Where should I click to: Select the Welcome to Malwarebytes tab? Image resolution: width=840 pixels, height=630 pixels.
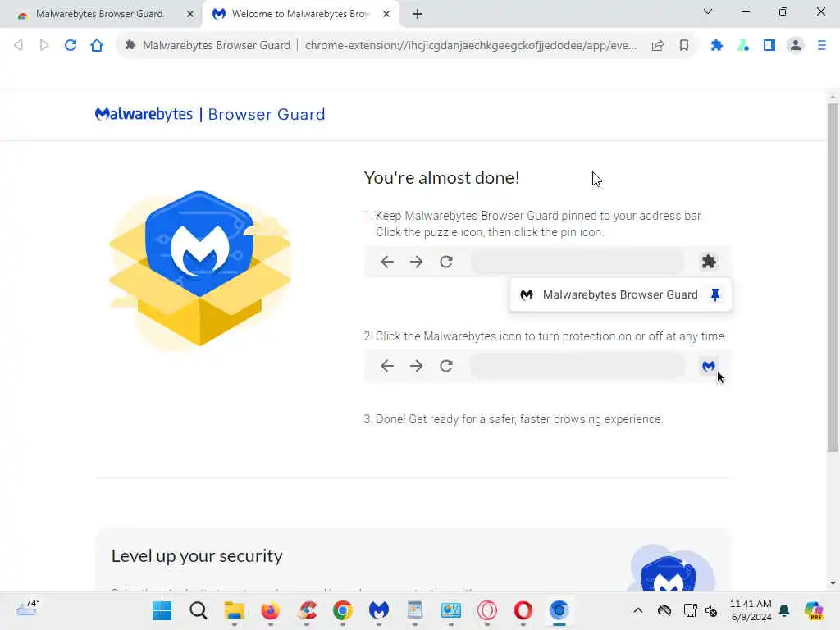tap(300, 14)
